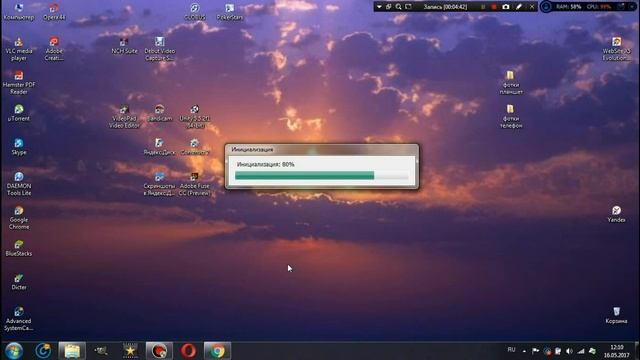The height and width of the screenshot is (360, 640).
Task: Open the Яндекс.Диск desktop shortcut
Action: [x=160, y=147]
